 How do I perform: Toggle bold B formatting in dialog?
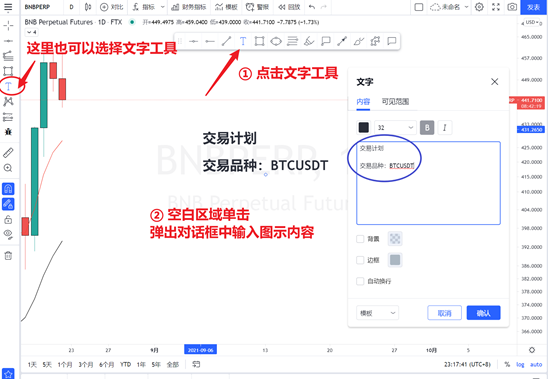[x=427, y=128]
